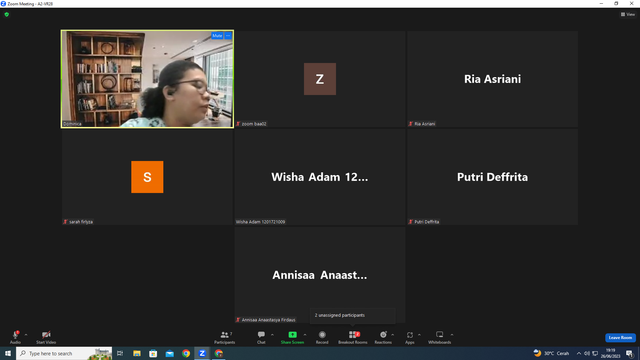Unmute audio with the microphone icon
Screen dimensions: 640x360
[15, 337]
